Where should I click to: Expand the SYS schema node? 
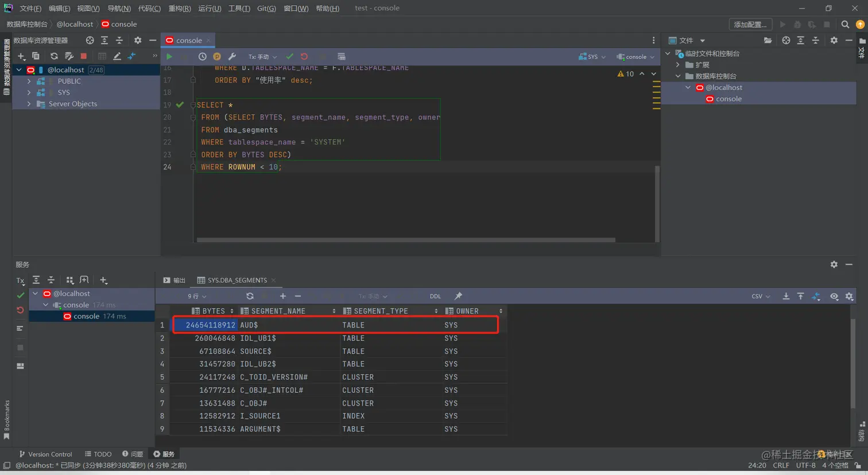pyautogui.click(x=29, y=92)
